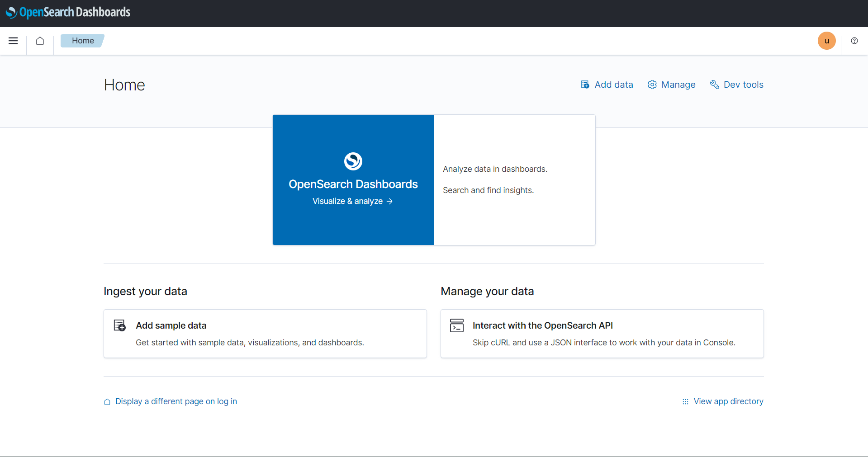Open Interact with the OpenSearch API card
This screenshot has width=868, height=457.
[542, 325]
